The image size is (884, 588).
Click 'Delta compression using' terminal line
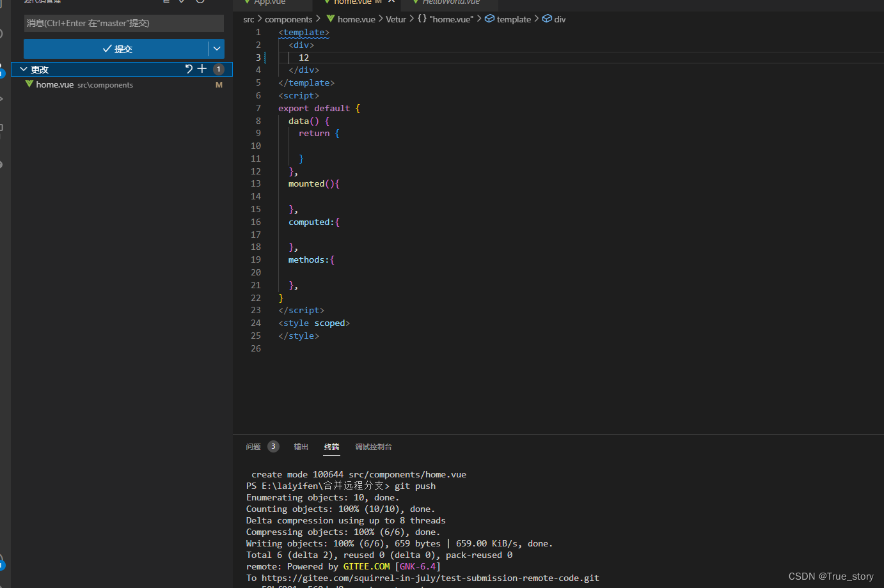(346, 520)
